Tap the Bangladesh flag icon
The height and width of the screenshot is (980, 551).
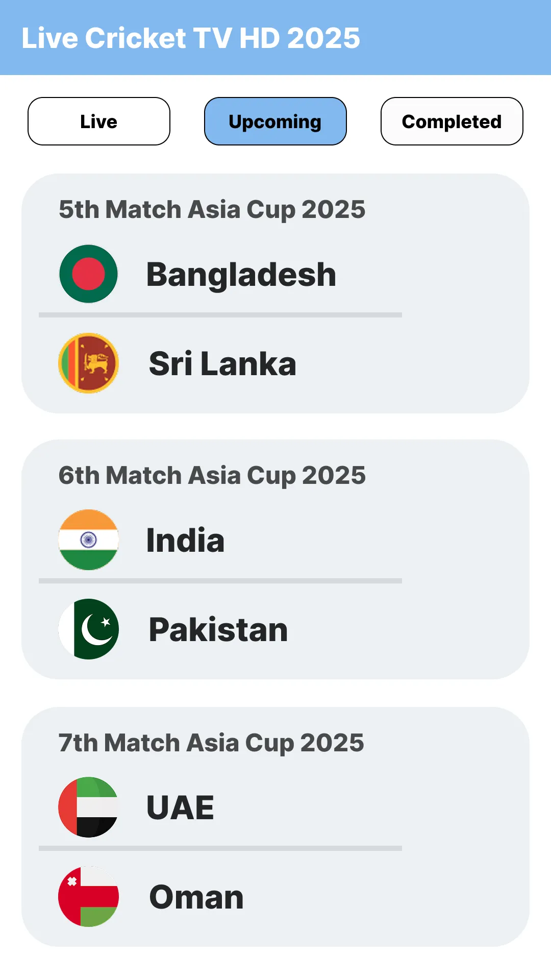coord(88,274)
